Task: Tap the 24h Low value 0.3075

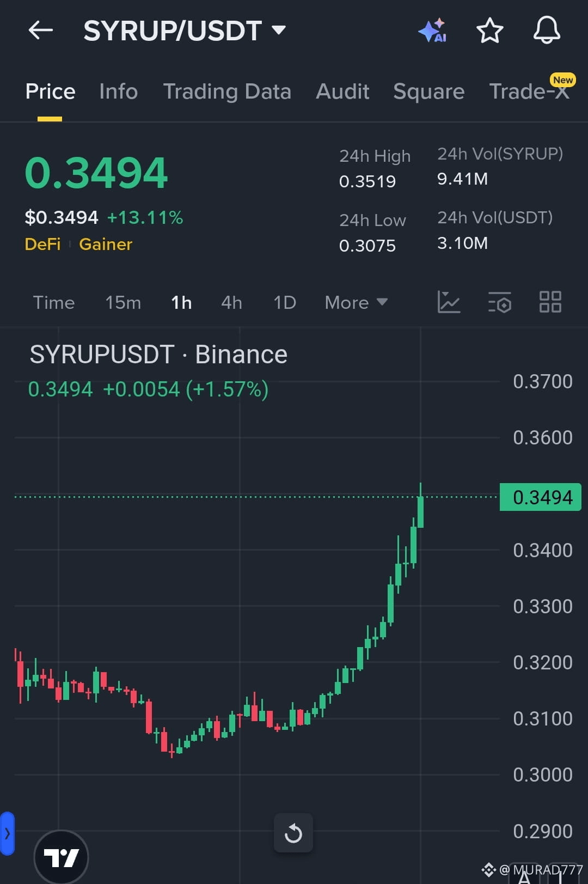Action: (367, 246)
